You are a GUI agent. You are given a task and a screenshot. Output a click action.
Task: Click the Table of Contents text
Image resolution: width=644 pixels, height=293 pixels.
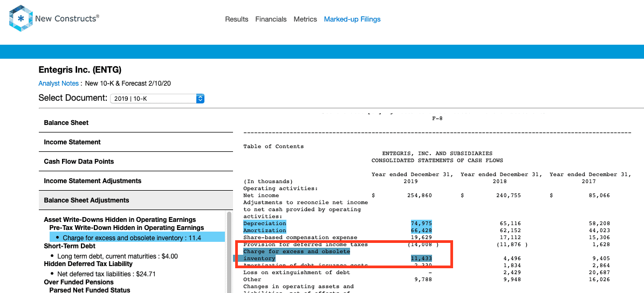[x=273, y=146]
